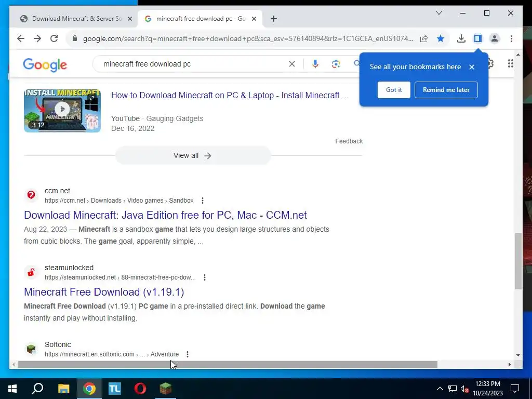This screenshot has width=532, height=399.
Task: Open the Chrome profile avatar menu
Action: coord(495,38)
